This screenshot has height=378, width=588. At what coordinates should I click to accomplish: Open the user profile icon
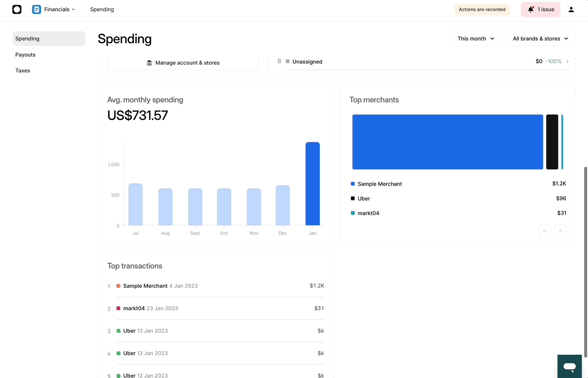pos(571,9)
